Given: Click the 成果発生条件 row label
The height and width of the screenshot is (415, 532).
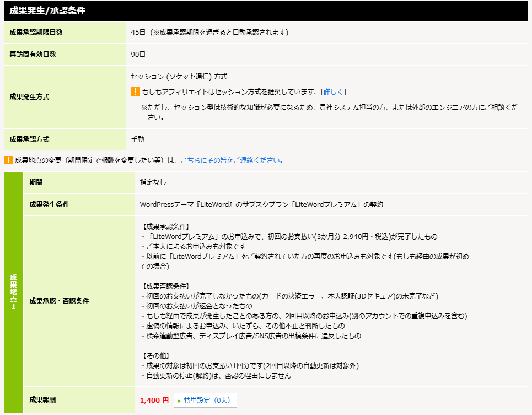Looking at the screenshot, I should 49,204.
